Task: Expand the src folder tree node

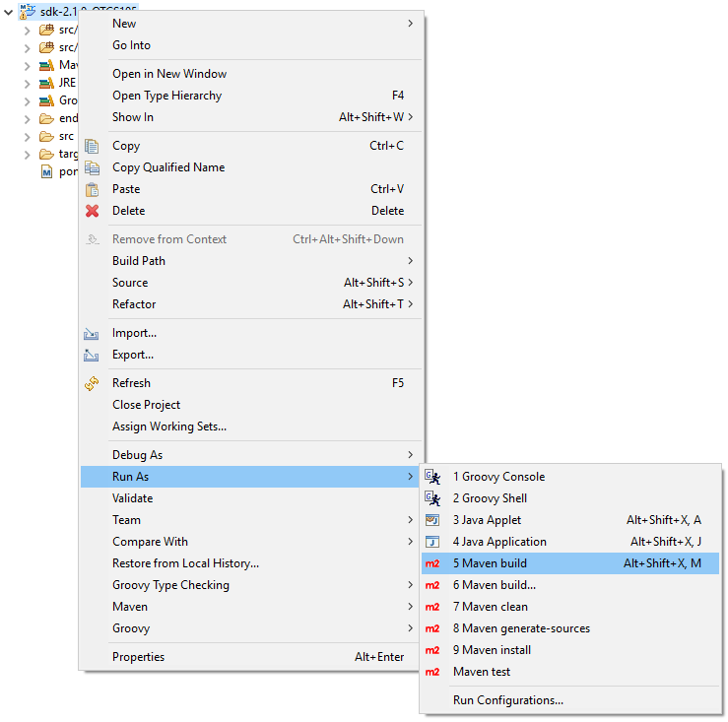Action: (x=28, y=137)
